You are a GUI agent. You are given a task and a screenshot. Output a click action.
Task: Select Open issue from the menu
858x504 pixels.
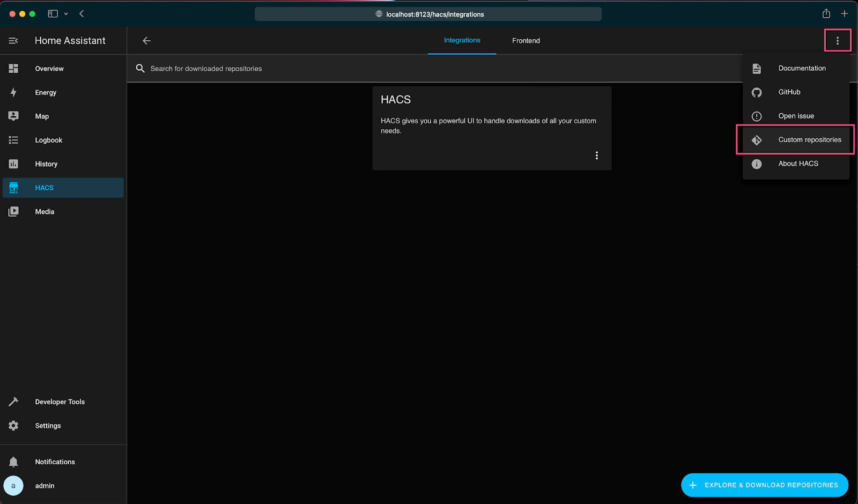pos(796,116)
